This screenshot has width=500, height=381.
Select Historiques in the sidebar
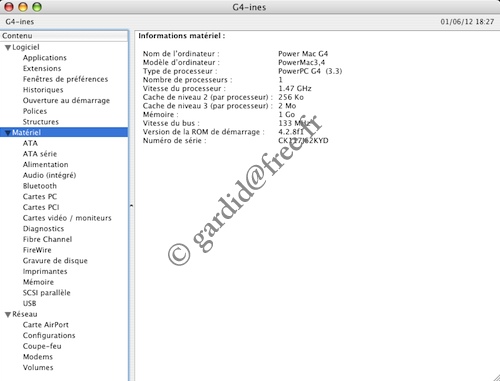[x=43, y=90]
